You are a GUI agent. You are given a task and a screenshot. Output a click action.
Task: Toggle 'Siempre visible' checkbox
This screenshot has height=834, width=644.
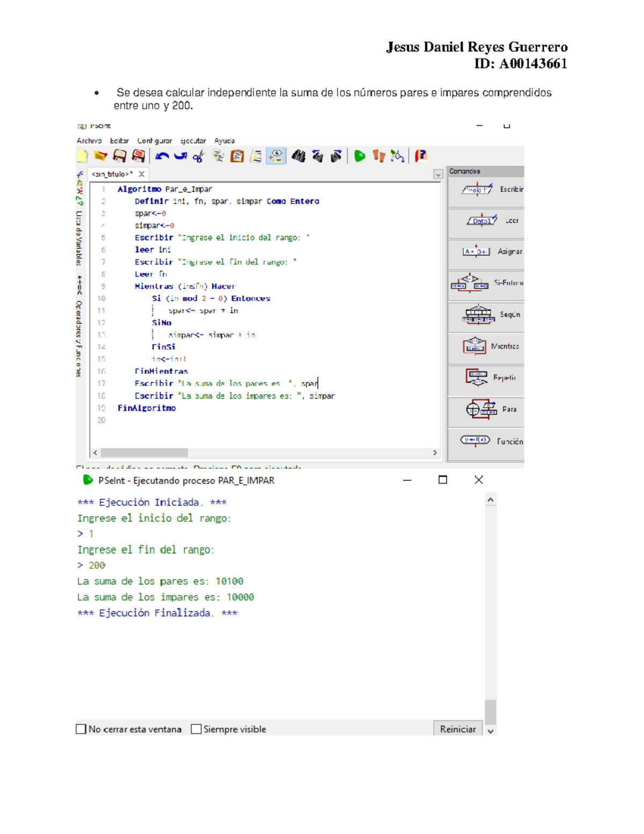pyautogui.click(x=196, y=729)
